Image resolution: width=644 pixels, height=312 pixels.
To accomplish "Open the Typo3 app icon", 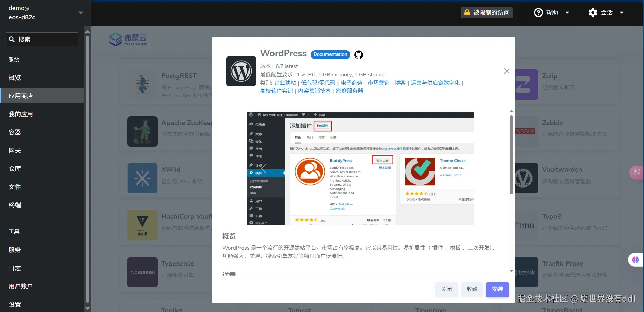I will [x=526, y=225].
